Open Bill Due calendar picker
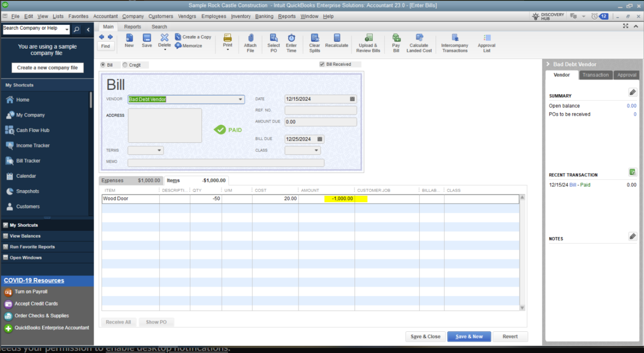 pos(320,139)
